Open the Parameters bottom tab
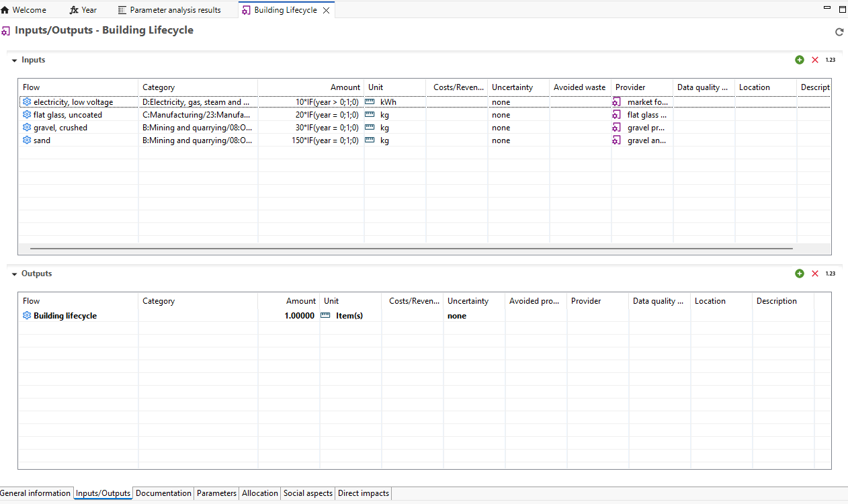848x504 pixels. 216,493
